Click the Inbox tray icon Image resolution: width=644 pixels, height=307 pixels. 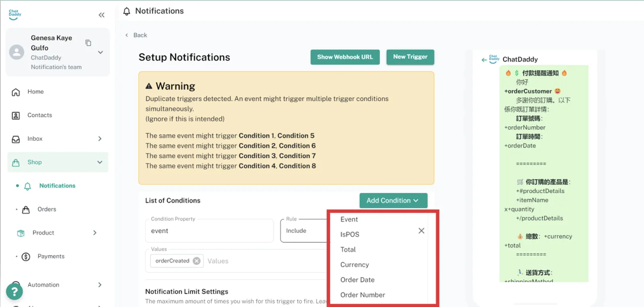(x=16, y=139)
